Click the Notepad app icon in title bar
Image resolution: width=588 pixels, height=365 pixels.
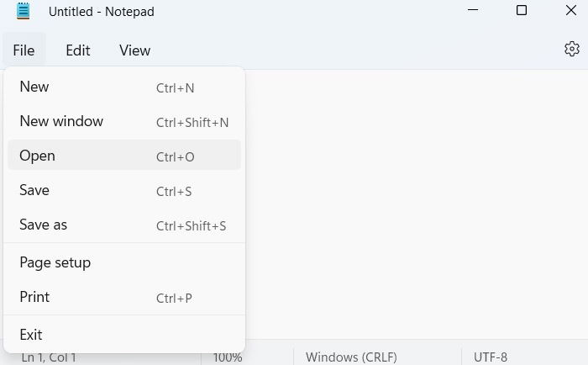[23, 12]
